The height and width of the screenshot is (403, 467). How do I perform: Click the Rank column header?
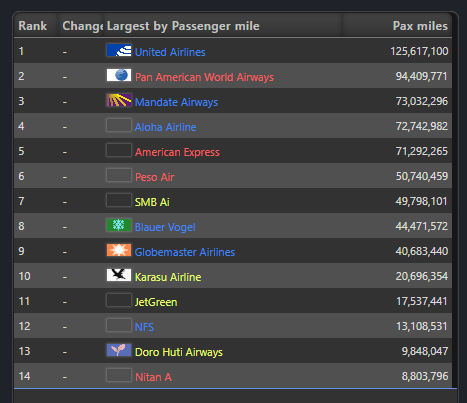point(33,26)
